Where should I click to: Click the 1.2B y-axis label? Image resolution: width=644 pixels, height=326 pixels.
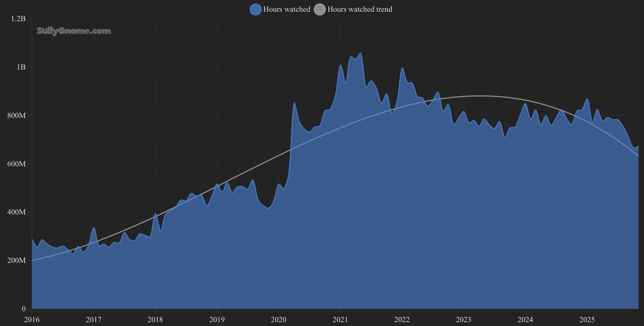18,19
